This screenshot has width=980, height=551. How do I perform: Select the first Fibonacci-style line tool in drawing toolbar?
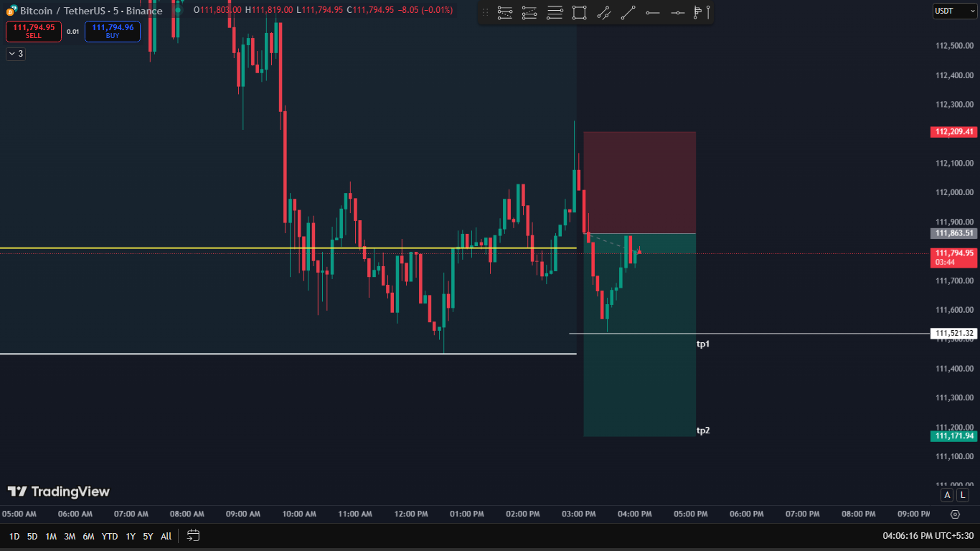point(505,12)
